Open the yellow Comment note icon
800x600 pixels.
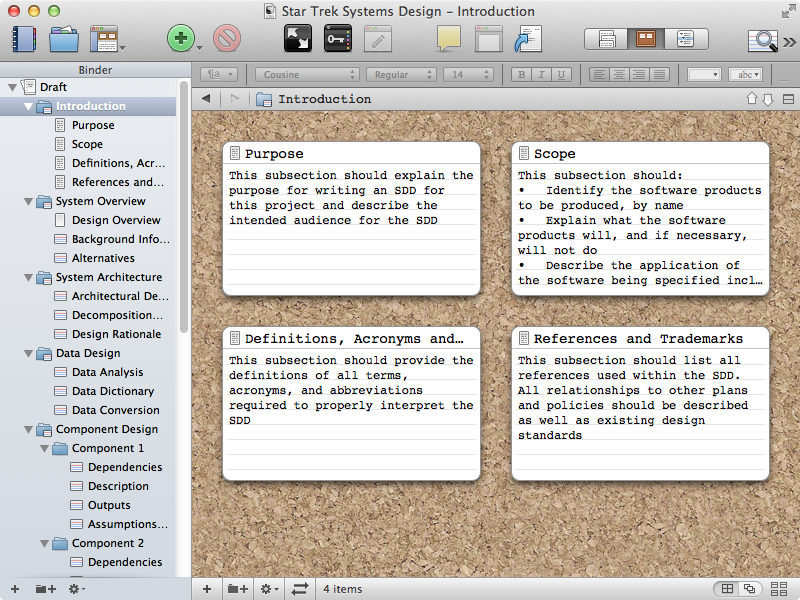tap(448, 39)
